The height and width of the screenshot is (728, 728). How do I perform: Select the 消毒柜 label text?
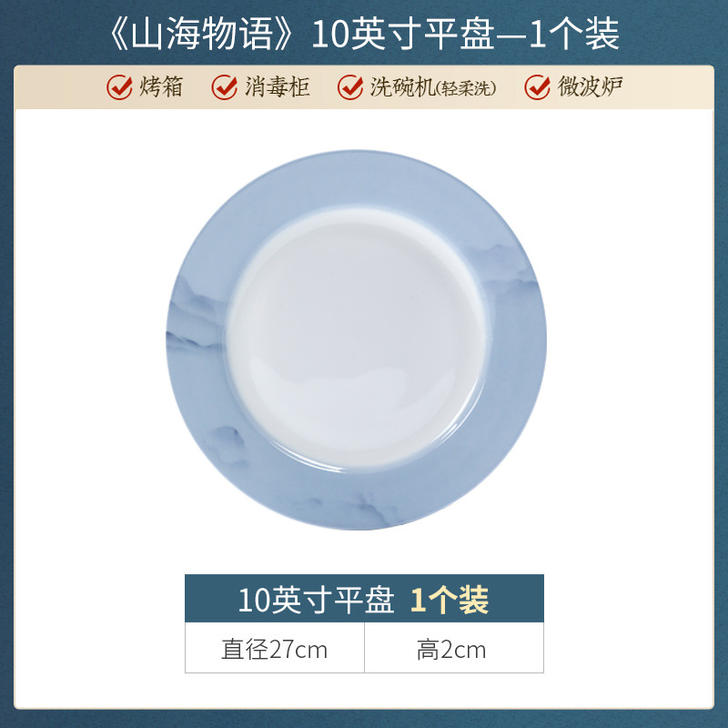click(x=278, y=86)
